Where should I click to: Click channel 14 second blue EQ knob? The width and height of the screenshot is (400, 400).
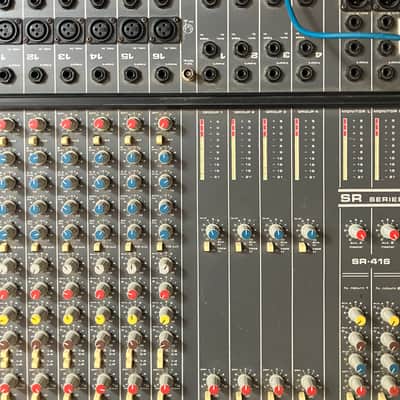(x=102, y=183)
